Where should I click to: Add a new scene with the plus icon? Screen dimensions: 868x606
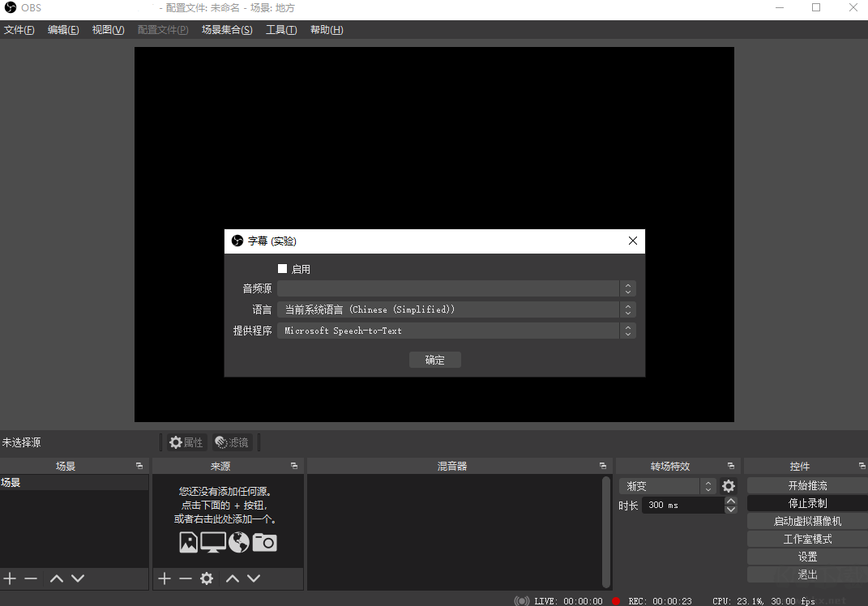coord(10,578)
